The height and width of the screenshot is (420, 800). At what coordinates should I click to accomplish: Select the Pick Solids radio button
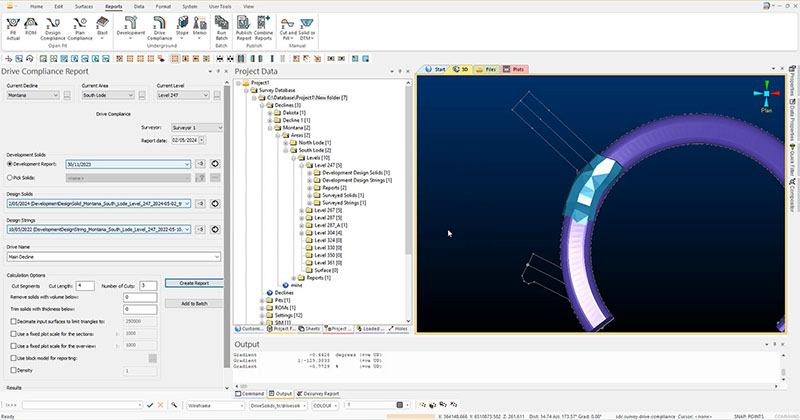(x=10, y=177)
